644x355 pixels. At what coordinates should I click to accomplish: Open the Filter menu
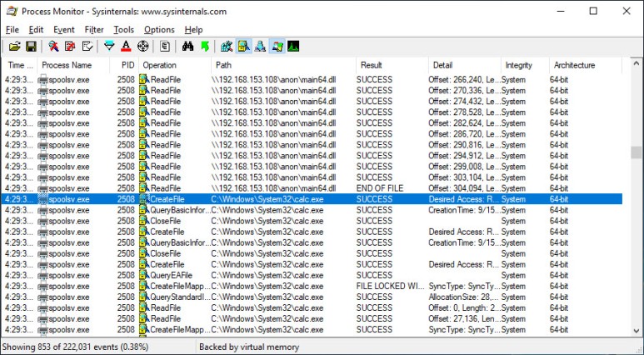94,30
